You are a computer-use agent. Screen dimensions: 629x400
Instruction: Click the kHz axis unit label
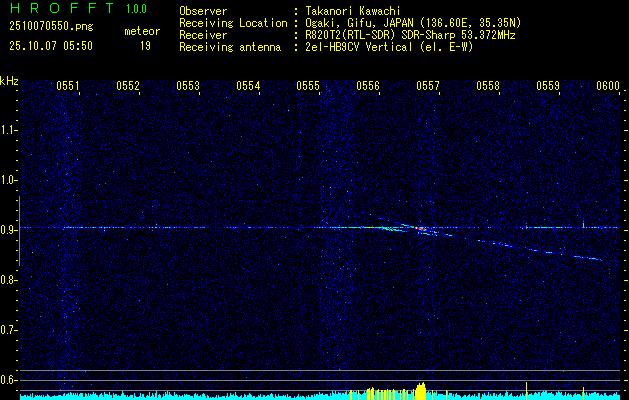point(9,81)
